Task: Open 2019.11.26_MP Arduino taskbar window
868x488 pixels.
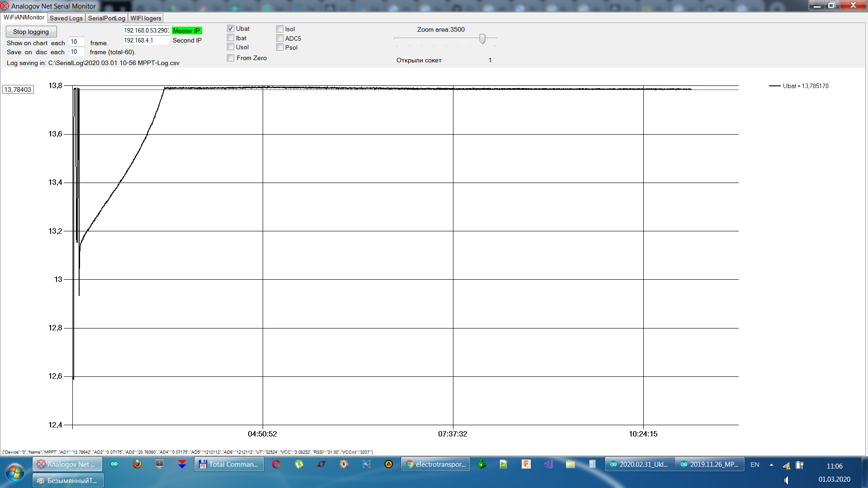Action: [x=709, y=464]
